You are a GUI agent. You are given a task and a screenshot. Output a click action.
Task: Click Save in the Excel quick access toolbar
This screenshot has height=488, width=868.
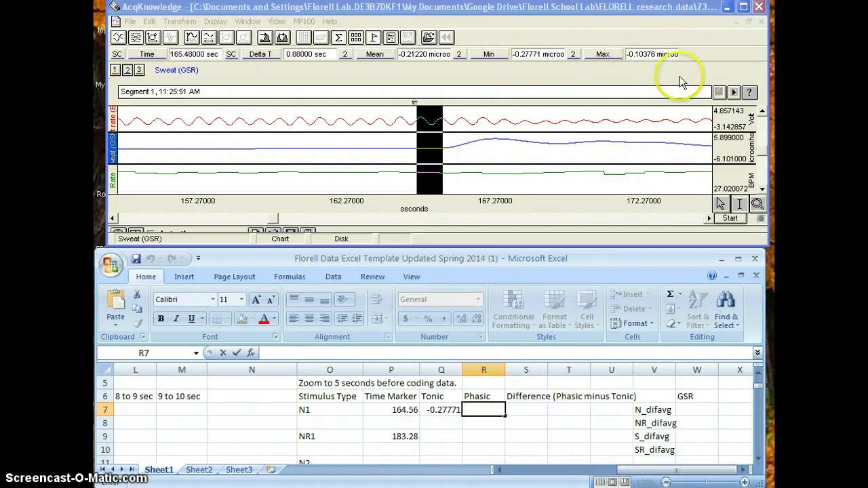(x=136, y=258)
